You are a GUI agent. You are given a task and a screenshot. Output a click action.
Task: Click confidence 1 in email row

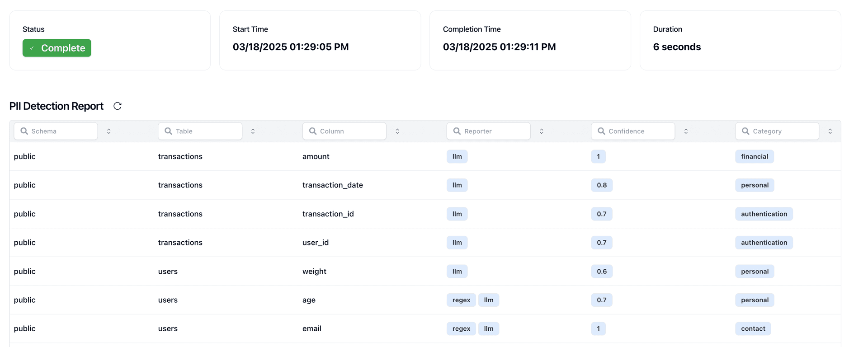(x=598, y=328)
